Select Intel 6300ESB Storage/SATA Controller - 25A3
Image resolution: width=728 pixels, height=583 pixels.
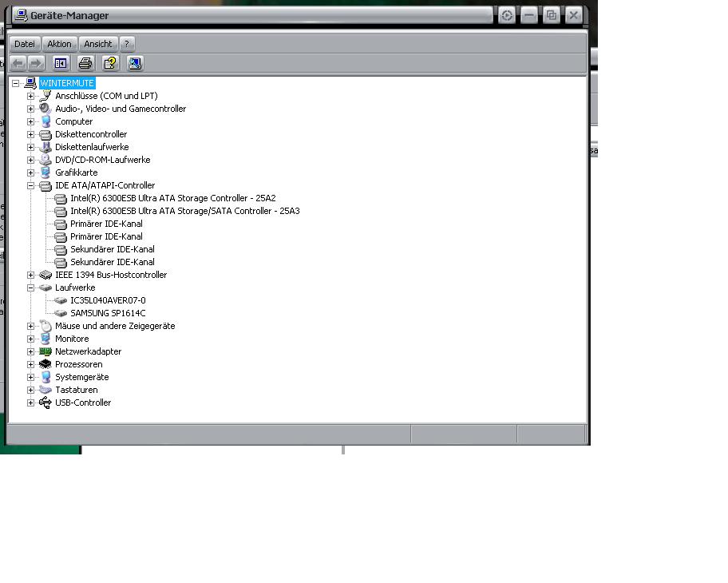184,211
